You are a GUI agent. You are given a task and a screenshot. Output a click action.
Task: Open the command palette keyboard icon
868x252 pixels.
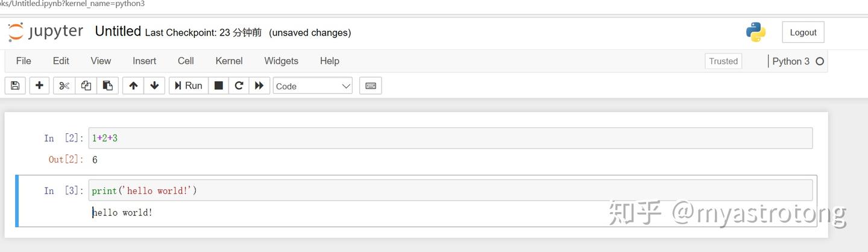[371, 86]
